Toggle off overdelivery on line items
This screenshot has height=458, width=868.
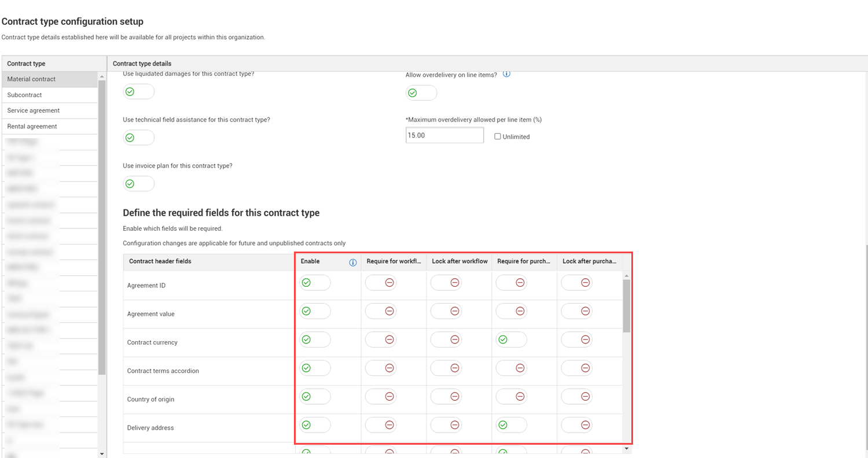click(421, 93)
